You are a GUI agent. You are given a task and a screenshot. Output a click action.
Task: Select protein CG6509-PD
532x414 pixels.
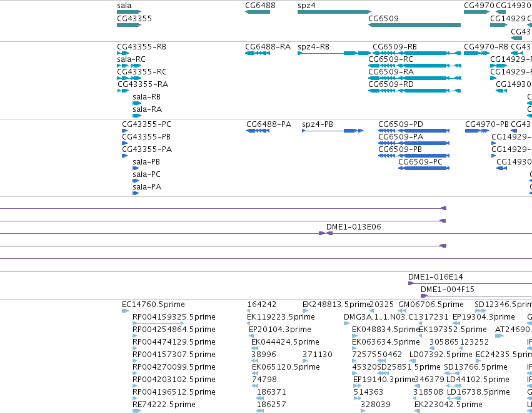(414, 131)
